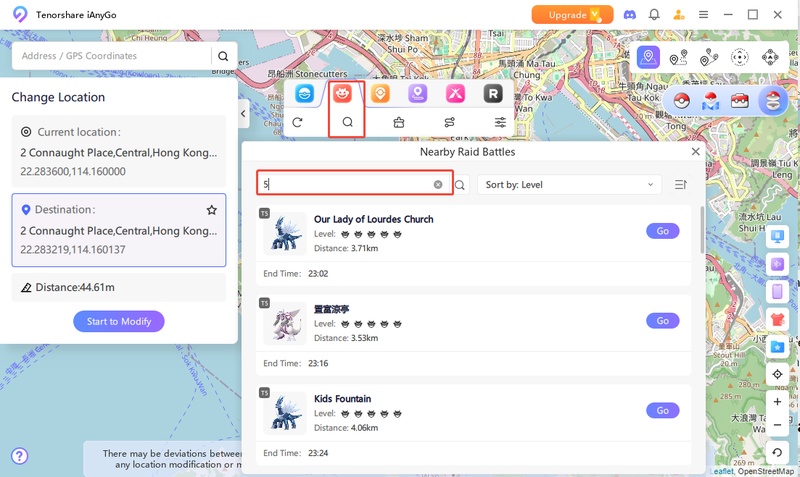Click the filter sliders icon in game toolbar

(500, 122)
